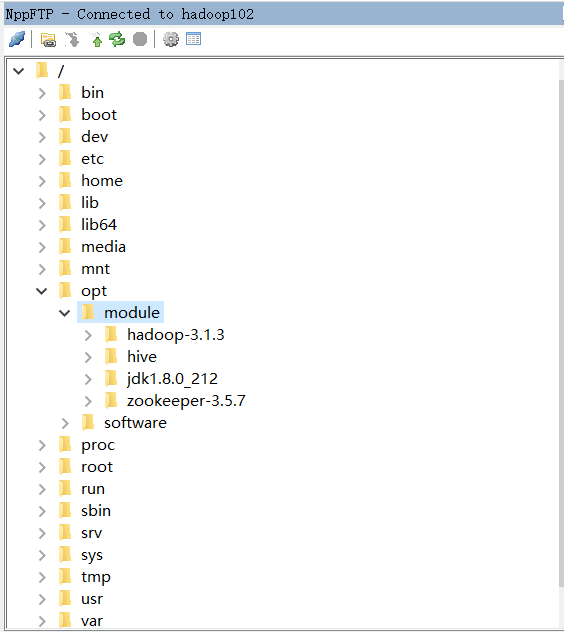Select the tmp folder name

pyautogui.click(x=96, y=577)
